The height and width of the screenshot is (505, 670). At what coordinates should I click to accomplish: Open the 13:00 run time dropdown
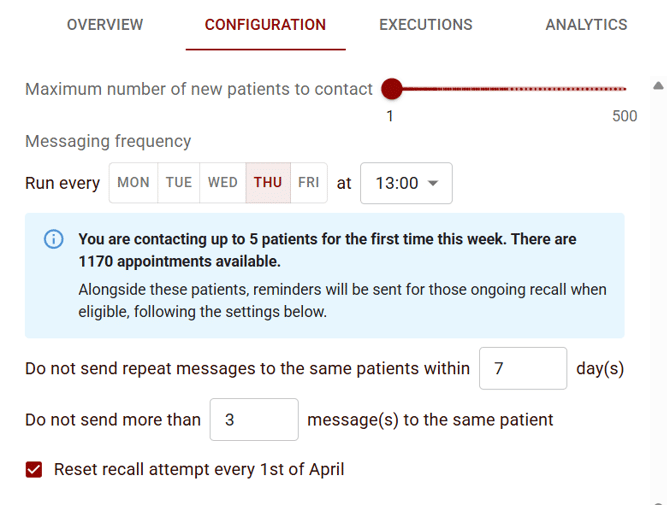tap(406, 183)
